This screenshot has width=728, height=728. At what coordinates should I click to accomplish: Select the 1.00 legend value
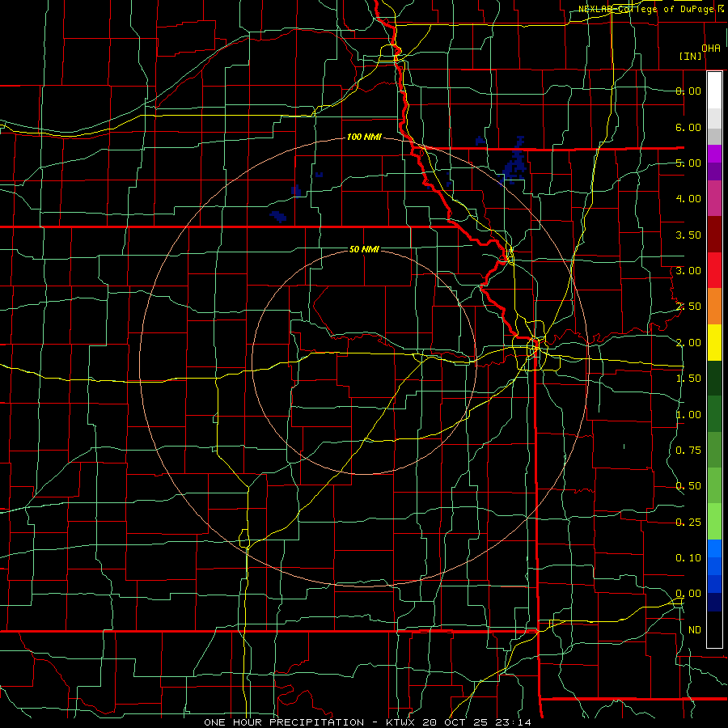coord(688,415)
